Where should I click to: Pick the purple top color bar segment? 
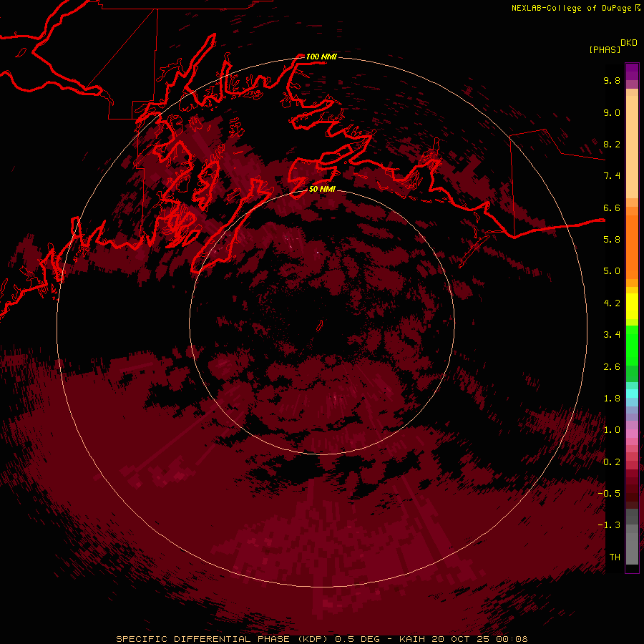pyautogui.click(x=632, y=72)
